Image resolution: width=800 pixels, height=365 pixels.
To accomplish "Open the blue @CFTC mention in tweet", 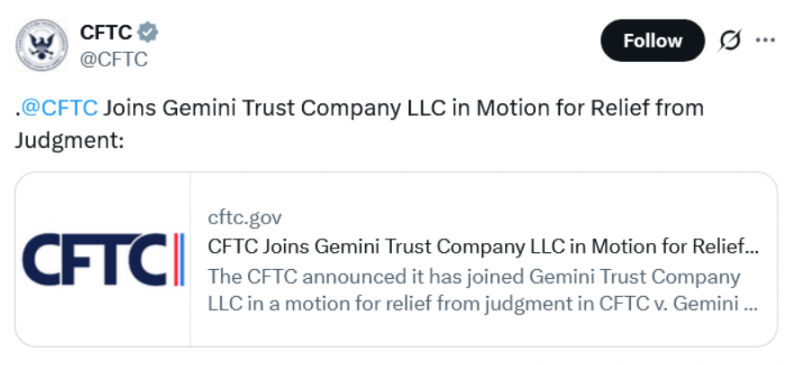I will click(59, 108).
